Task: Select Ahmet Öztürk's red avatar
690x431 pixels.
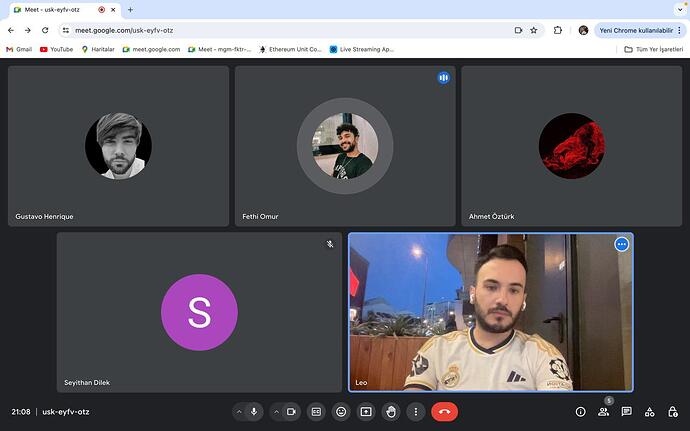Action: point(572,146)
